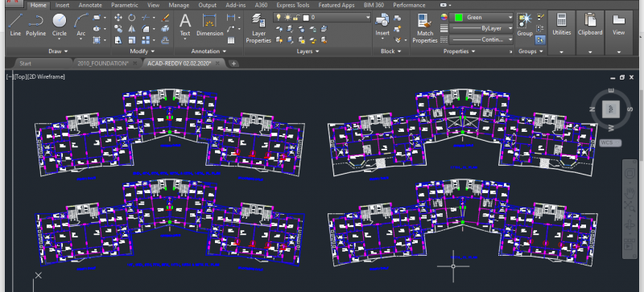
Task: Select the Dimension tool
Action: point(209,25)
